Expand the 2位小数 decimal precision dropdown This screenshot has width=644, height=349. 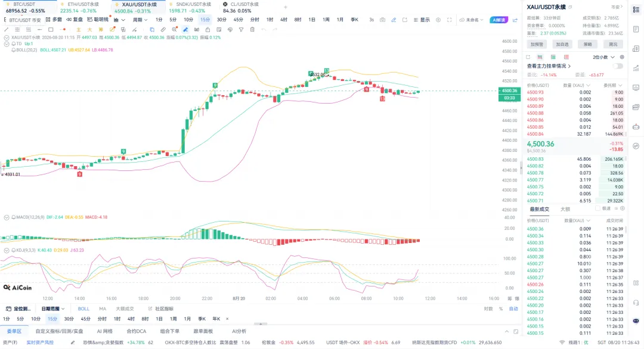point(603,57)
